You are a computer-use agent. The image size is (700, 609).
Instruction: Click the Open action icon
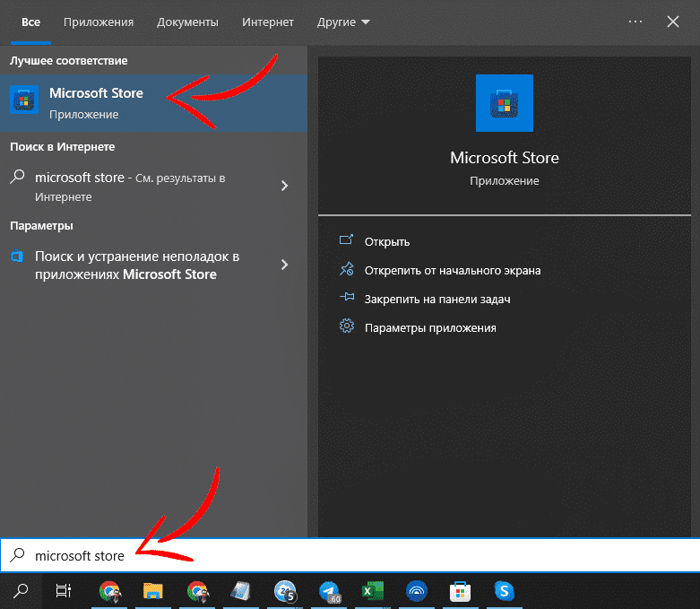347,240
